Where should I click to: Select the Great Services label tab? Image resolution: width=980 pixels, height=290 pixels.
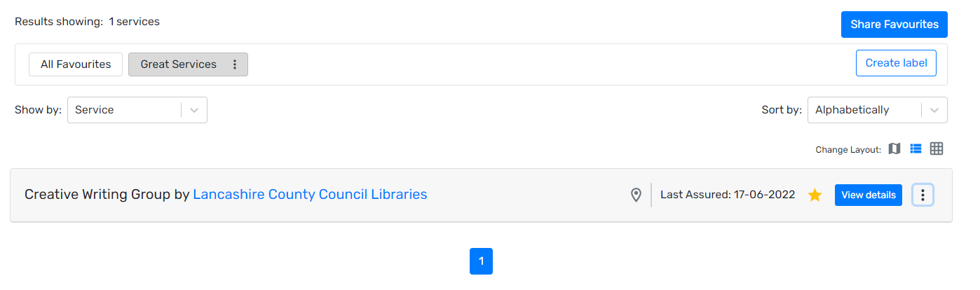tap(178, 64)
